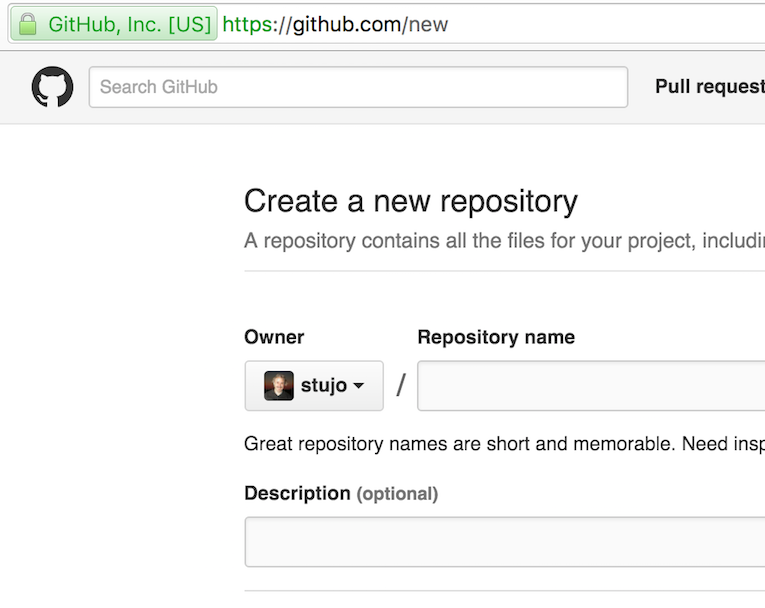Click the caret arrow beside stujo

(x=359, y=386)
